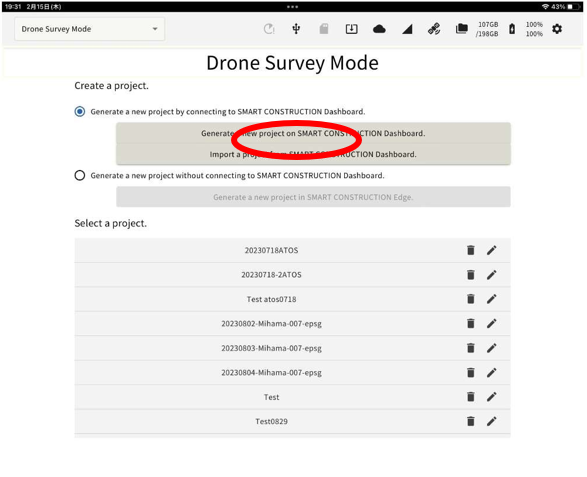Click Generate a new project on Dashboard
The image size is (587, 477).
(x=313, y=133)
